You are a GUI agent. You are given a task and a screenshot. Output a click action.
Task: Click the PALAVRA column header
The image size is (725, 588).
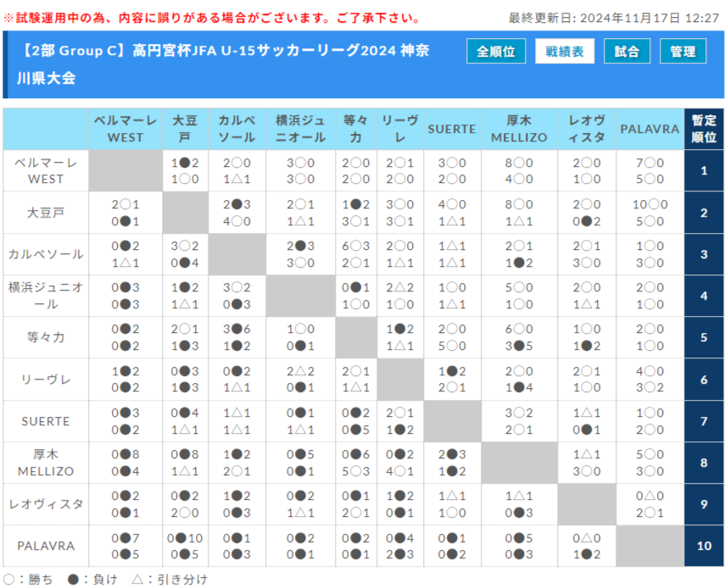[x=650, y=129]
